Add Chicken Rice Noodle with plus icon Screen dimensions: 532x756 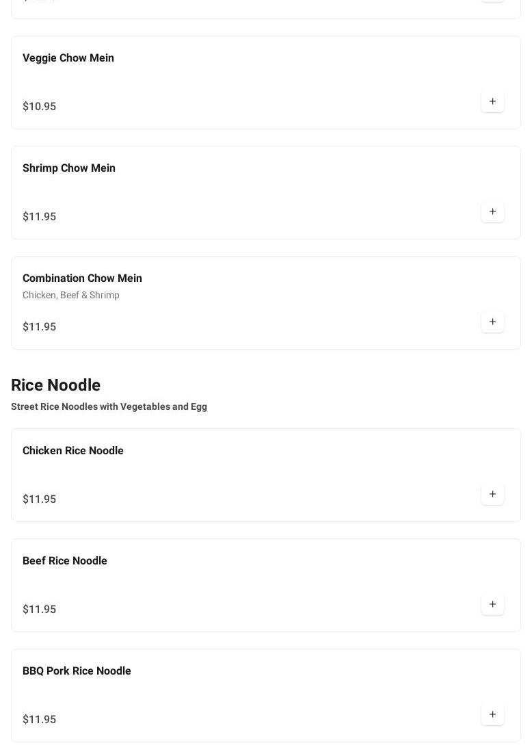point(492,494)
